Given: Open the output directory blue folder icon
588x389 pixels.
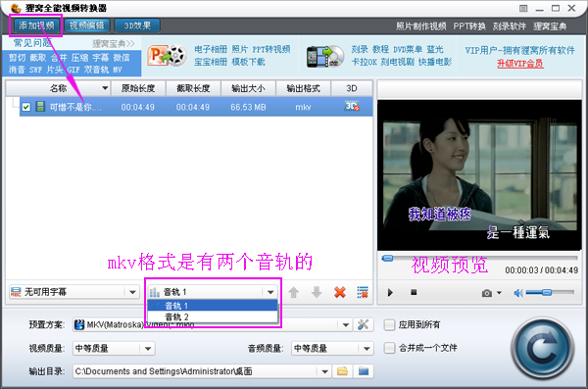Looking at the screenshot, I should (x=364, y=371).
